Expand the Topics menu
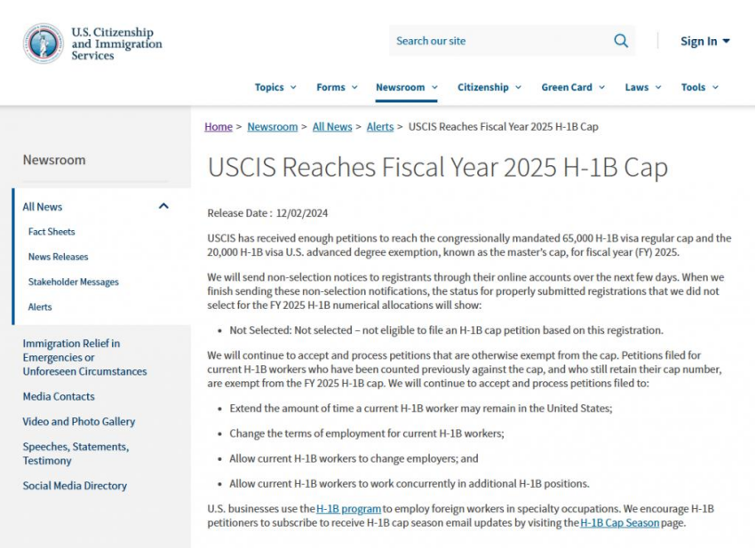The width and height of the screenshot is (756, 548). click(275, 87)
